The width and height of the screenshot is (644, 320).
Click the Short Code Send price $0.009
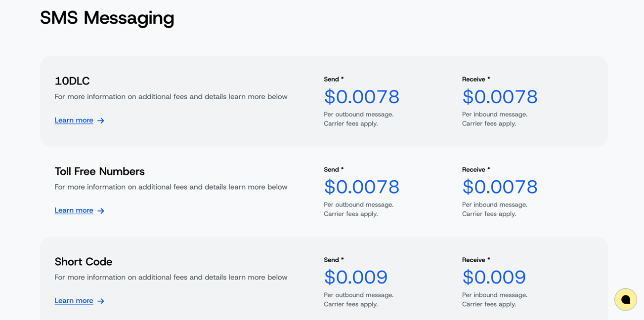coord(356,278)
